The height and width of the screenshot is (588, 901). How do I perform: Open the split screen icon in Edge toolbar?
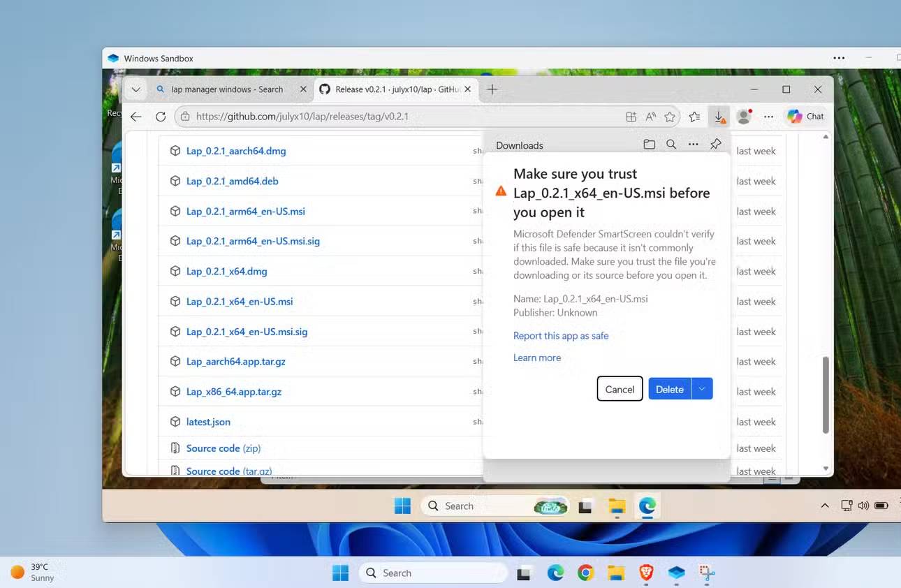[x=631, y=117]
